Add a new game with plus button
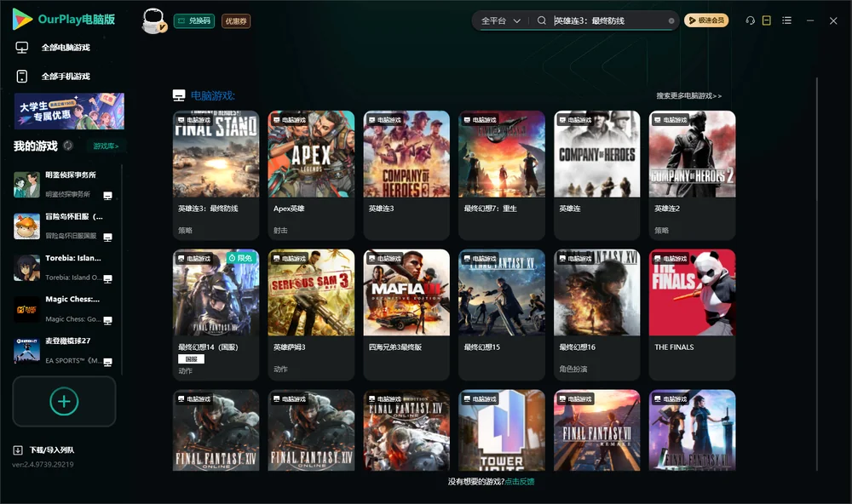The width and height of the screenshot is (852, 504). (x=64, y=401)
